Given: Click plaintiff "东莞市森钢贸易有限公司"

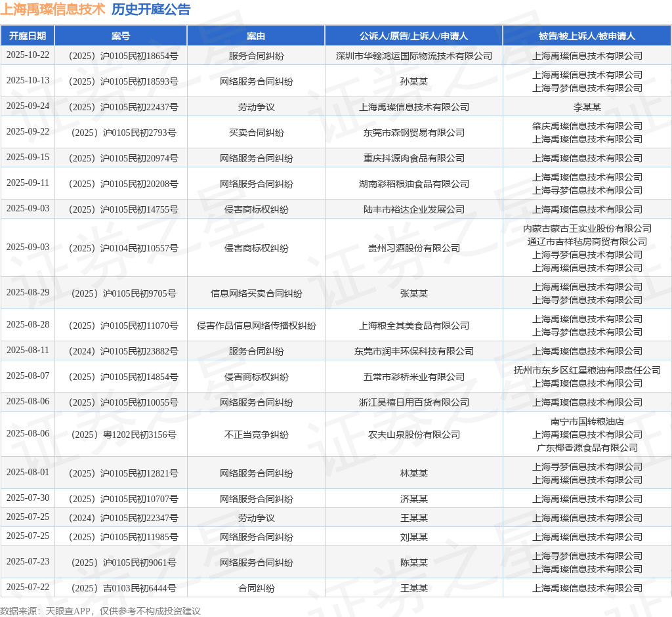Looking at the screenshot, I should click(414, 133).
